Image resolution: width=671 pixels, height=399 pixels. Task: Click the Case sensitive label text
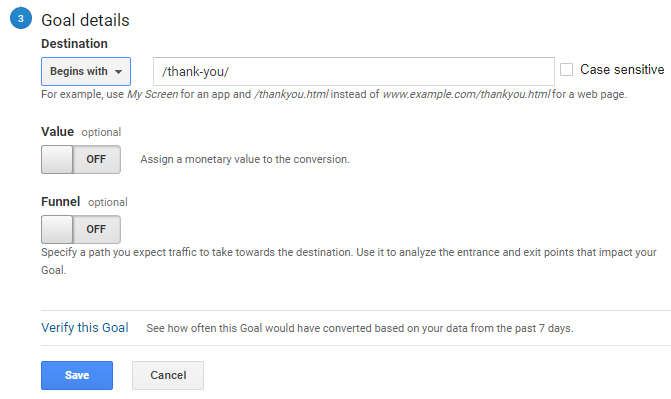pyautogui.click(x=622, y=69)
